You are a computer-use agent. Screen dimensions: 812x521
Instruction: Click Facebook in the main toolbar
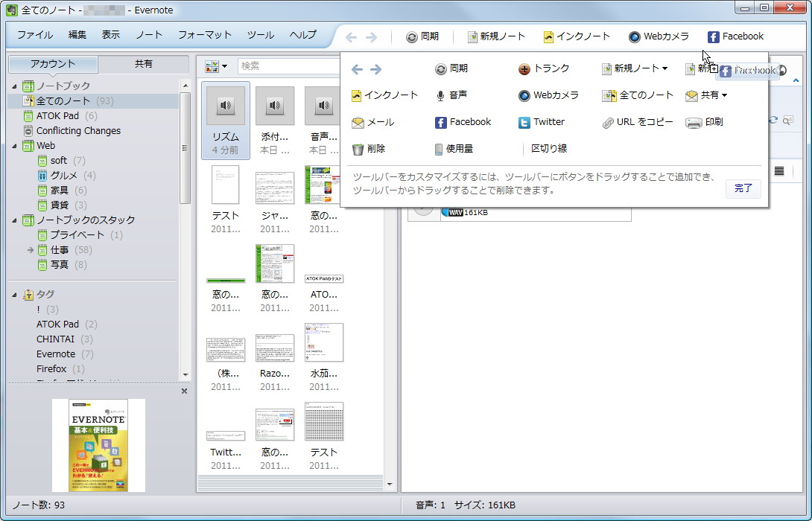(735, 36)
